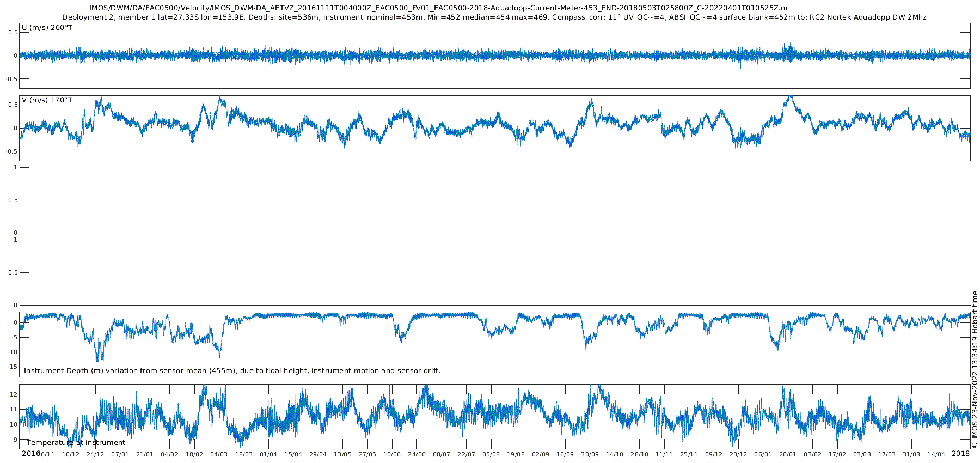980x463 pixels.
Task: Click the V (m/s) 170°T panel label
Action: (x=47, y=100)
